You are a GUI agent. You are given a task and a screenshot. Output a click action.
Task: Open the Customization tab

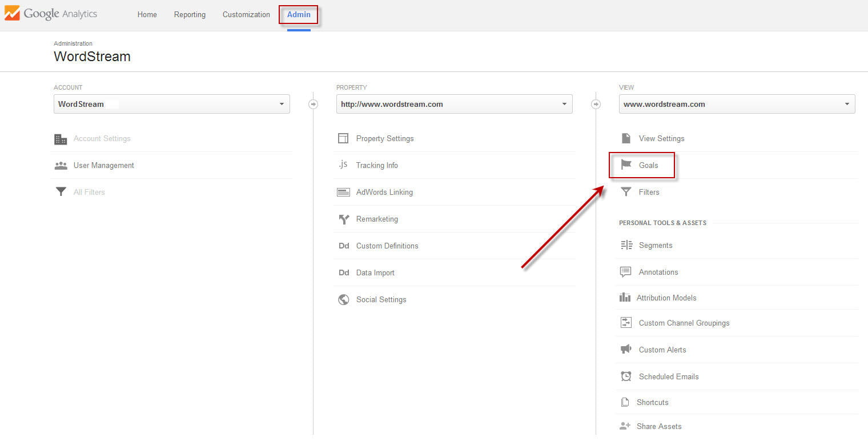tap(246, 14)
